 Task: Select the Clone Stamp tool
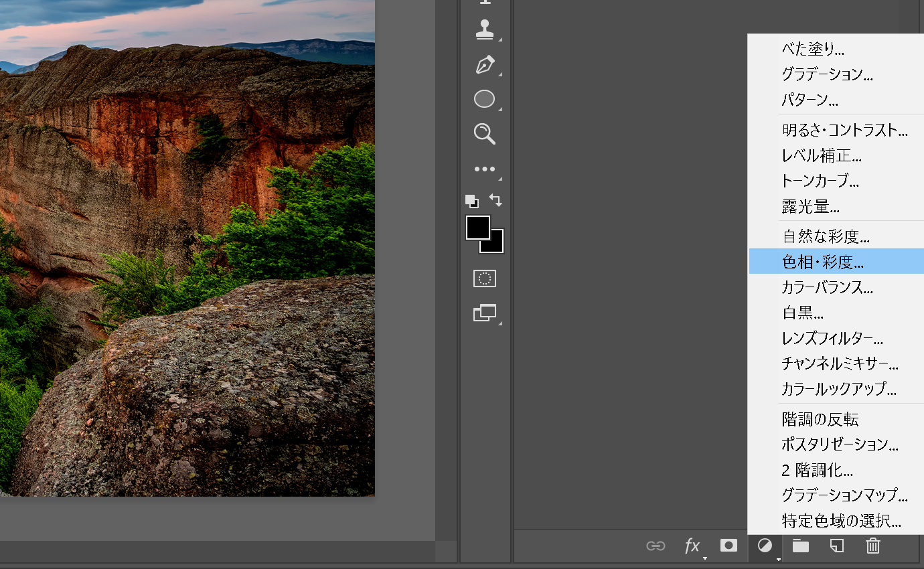[484, 29]
